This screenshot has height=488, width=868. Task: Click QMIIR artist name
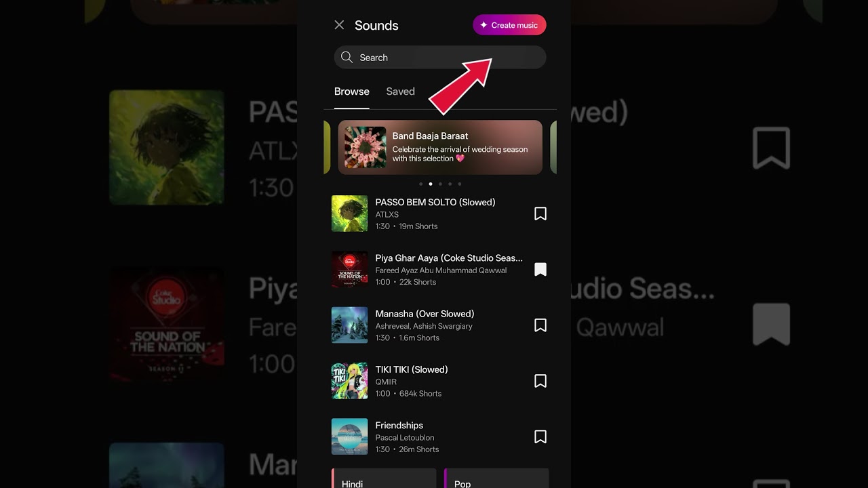386,382
